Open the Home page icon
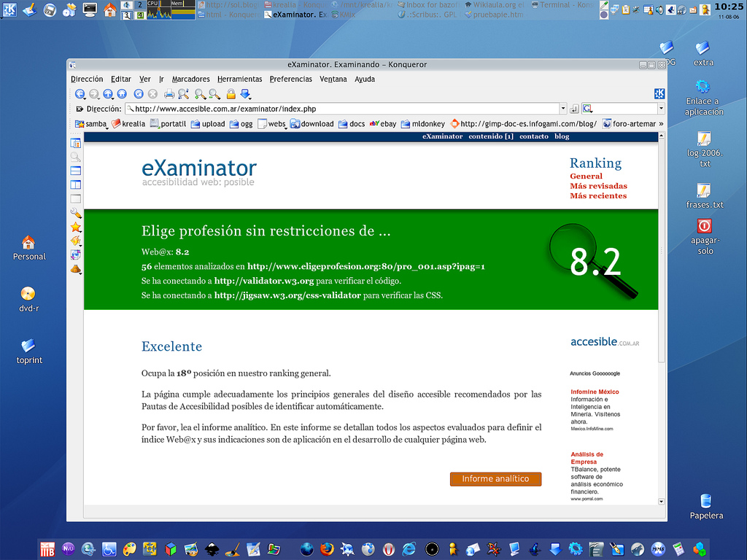 tap(122, 94)
